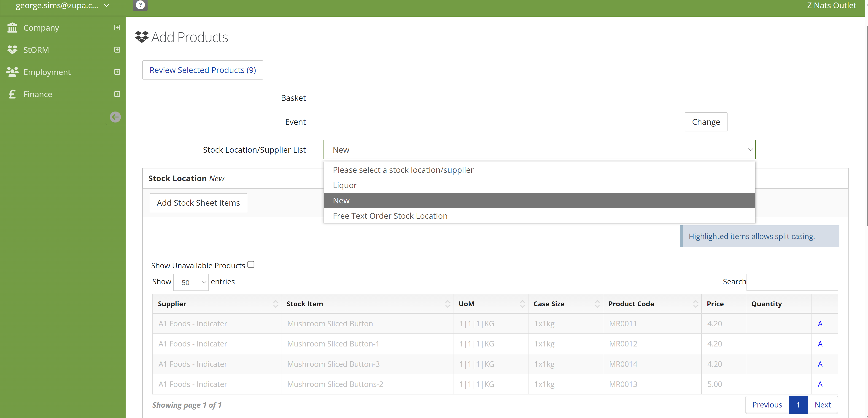Sort table by Stock Item column
Viewport: 868px width, 418px height.
[367, 304]
